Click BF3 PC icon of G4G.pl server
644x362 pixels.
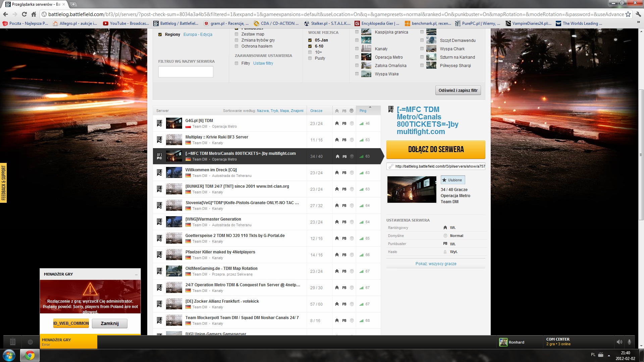(x=159, y=123)
